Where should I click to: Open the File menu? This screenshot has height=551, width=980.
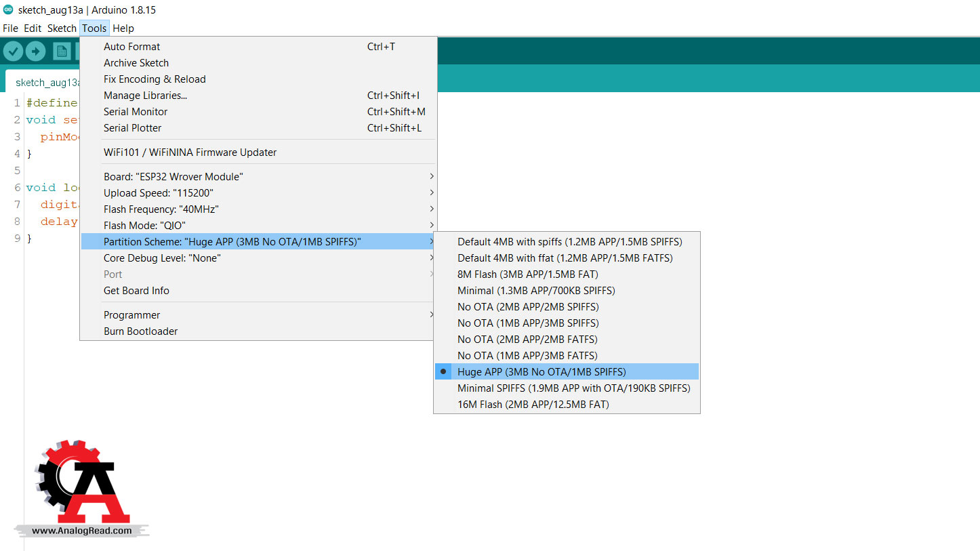[x=10, y=28]
